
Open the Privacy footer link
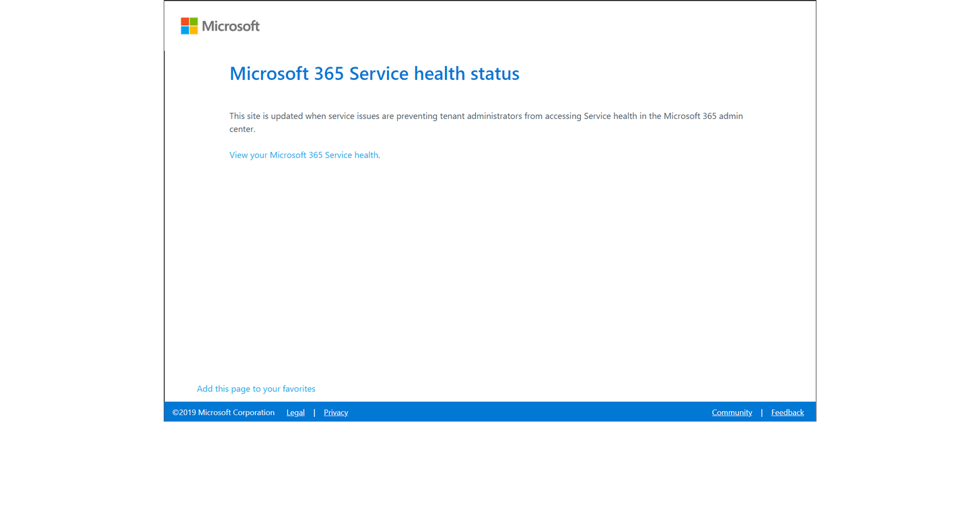[x=336, y=412]
